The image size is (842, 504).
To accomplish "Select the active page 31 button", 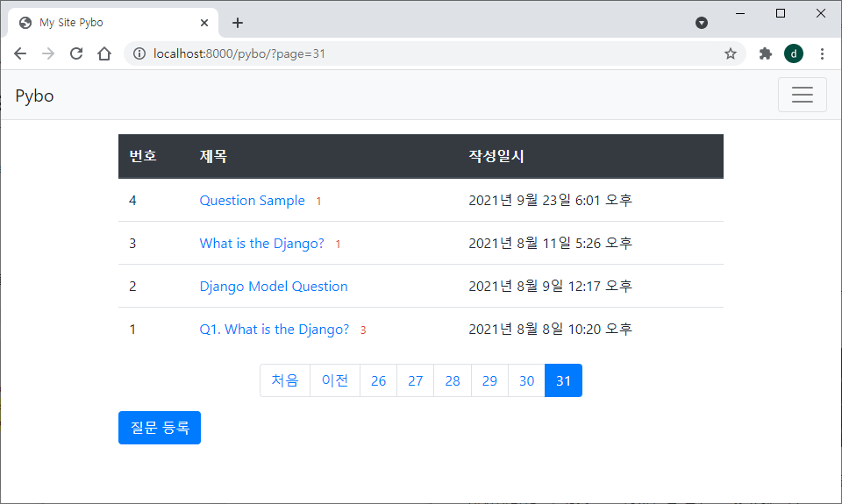I will (563, 380).
